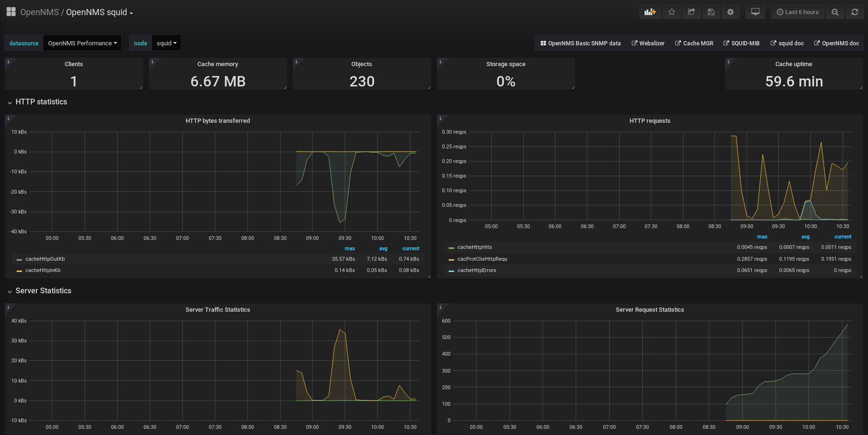Star this dashboard as favorite
The height and width of the screenshot is (435, 868).
(672, 12)
